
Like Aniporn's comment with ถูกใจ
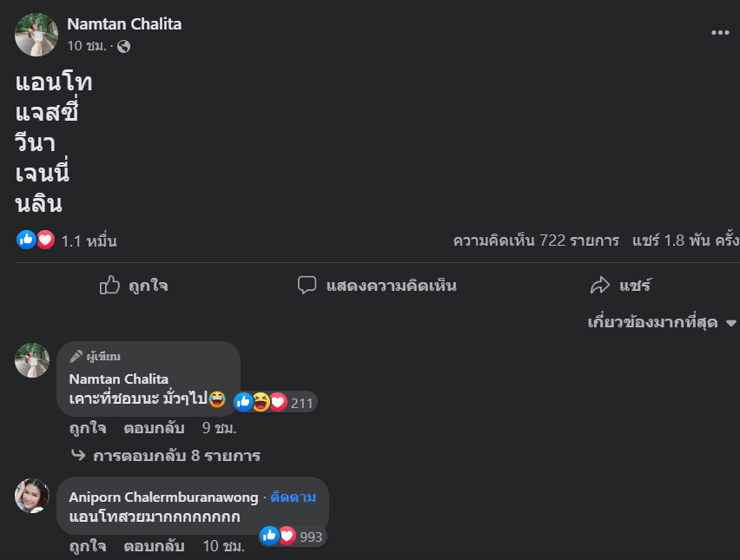(88, 546)
